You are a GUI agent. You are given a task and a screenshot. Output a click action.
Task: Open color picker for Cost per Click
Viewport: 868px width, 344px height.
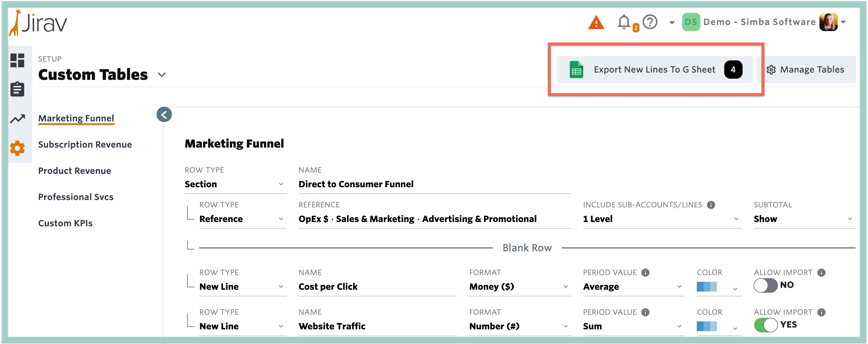click(719, 287)
